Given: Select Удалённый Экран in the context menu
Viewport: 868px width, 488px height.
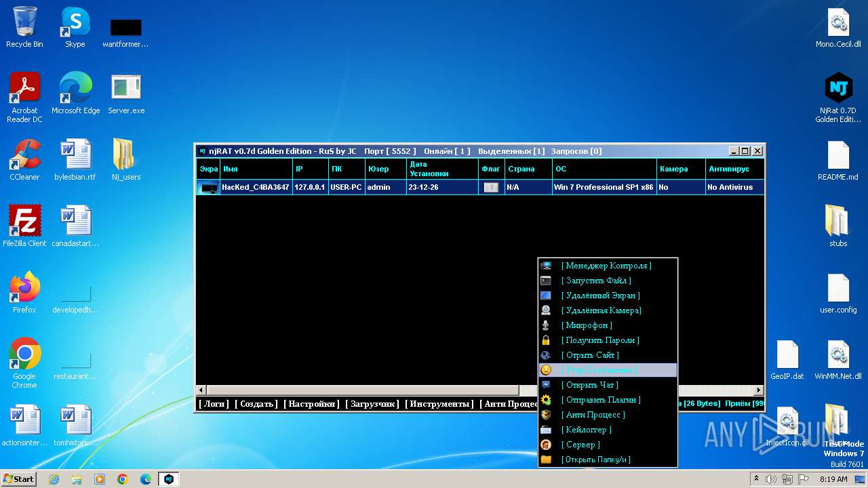Looking at the screenshot, I should (608, 296).
